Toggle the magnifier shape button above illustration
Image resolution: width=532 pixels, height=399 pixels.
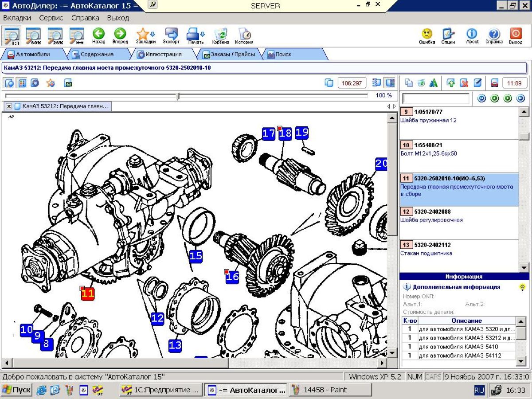click(x=9, y=82)
